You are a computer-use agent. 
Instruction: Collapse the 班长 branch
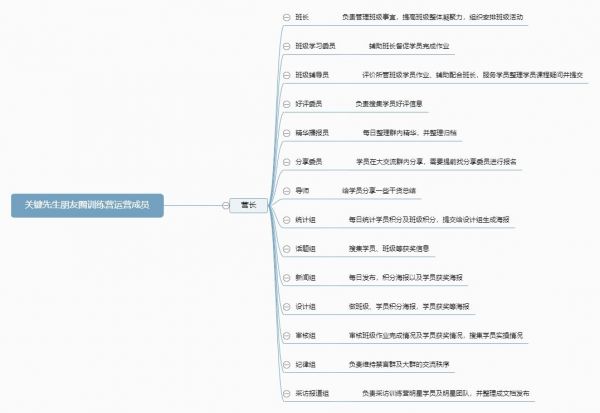(287, 17)
